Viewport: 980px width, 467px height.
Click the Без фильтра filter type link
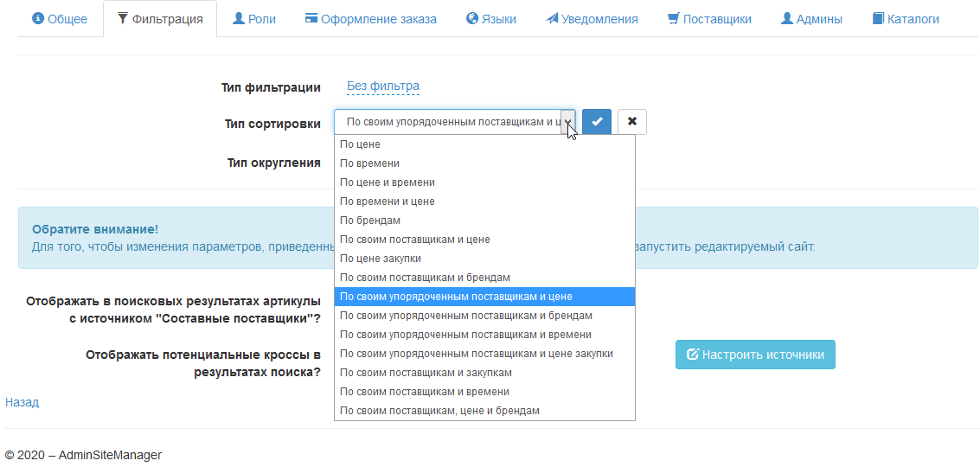pyautogui.click(x=383, y=86)
